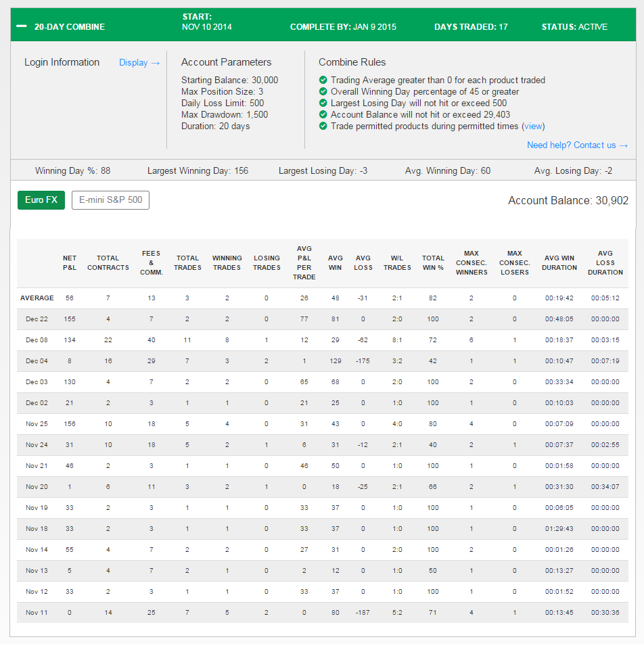
Task: Select the Dec 02 row date
Action: point(37,403)
